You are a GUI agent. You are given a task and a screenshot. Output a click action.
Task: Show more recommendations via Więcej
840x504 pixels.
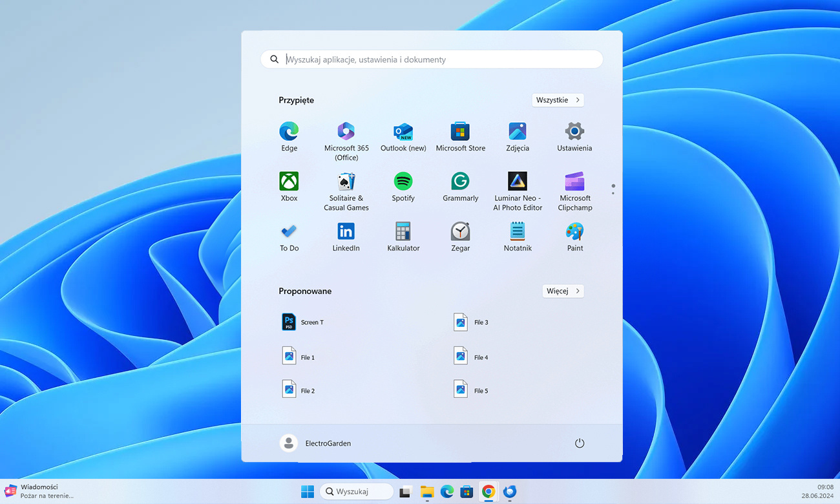(563, 291)
